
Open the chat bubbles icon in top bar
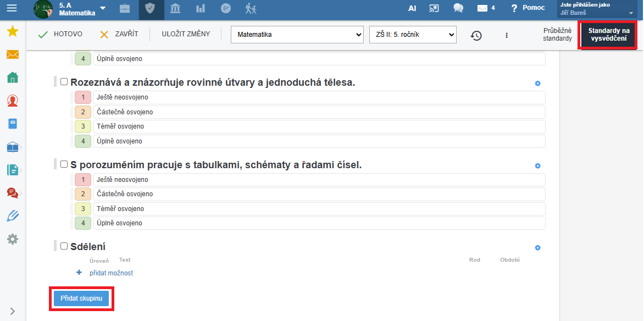point(458,8)
